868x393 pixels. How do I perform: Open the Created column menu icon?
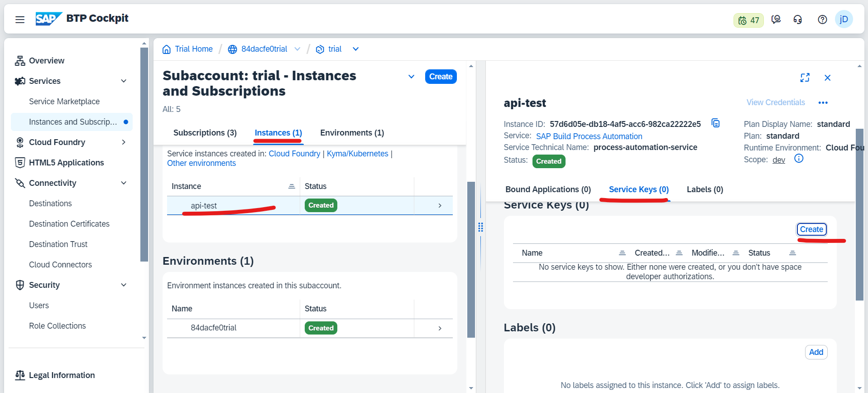[679, 253]
